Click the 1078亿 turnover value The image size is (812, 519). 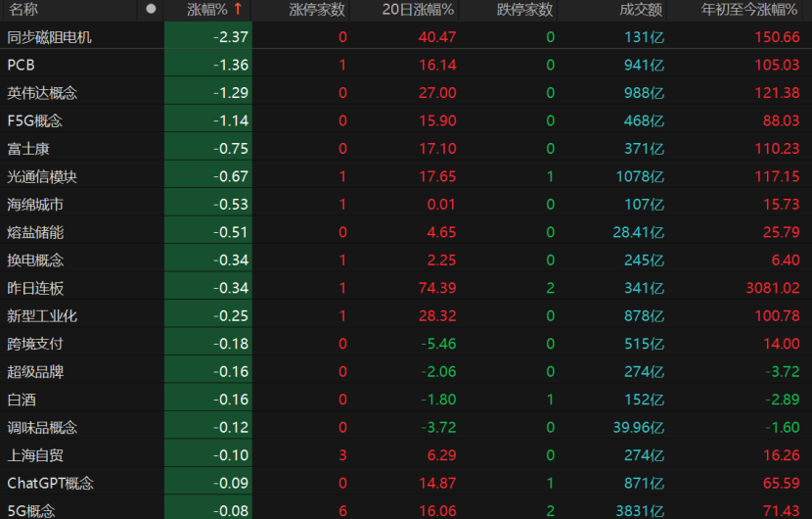point(640,176)
